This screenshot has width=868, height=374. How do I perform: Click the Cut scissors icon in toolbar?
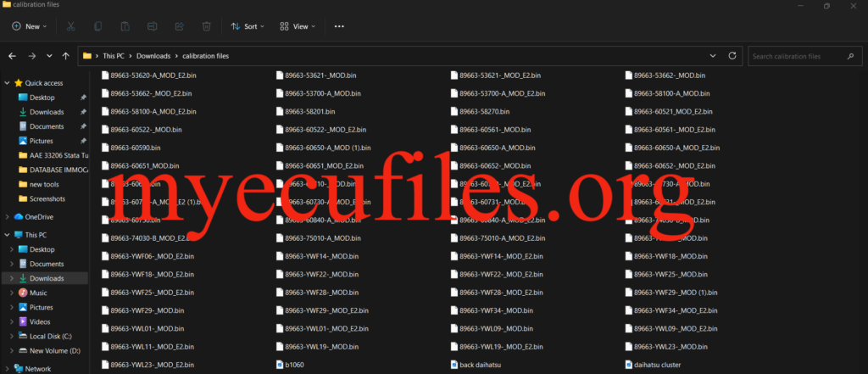(x=70, y=26)
